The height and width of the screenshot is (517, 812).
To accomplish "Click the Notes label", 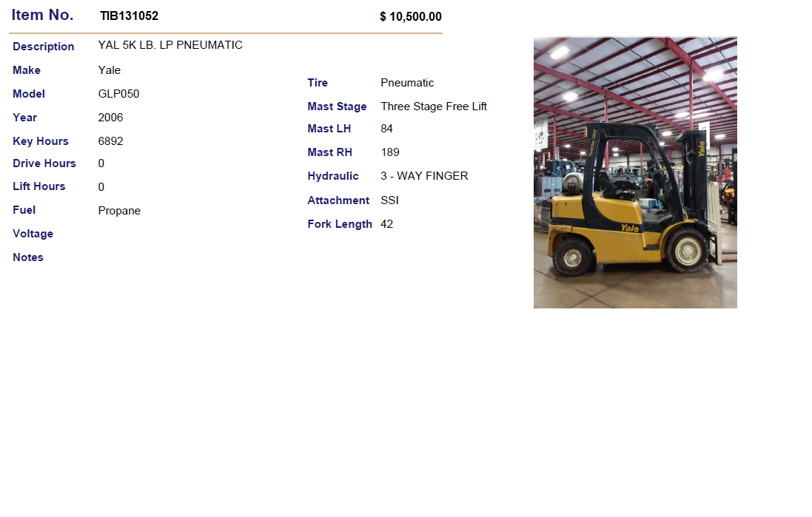I will [28, 257].
